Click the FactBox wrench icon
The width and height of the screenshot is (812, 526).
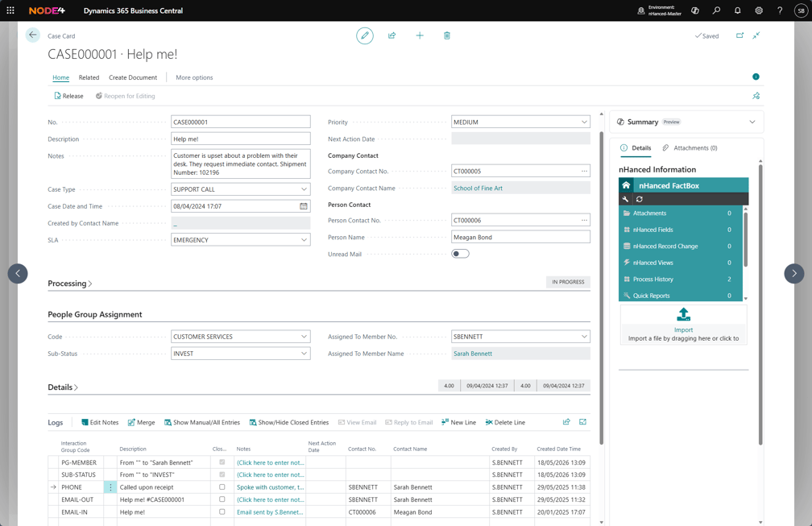[x=626, y=199]
